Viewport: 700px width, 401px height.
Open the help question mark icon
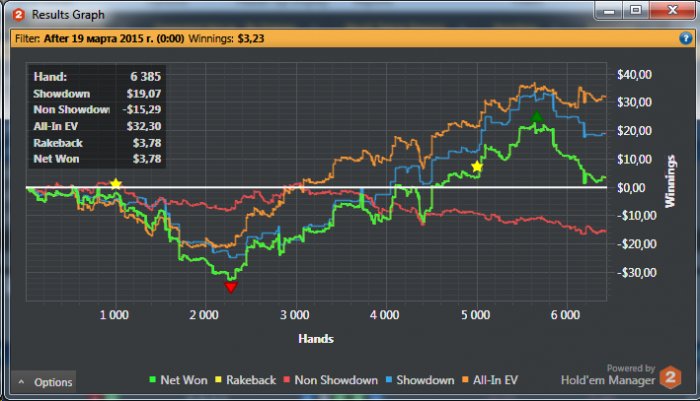[685, 38]
